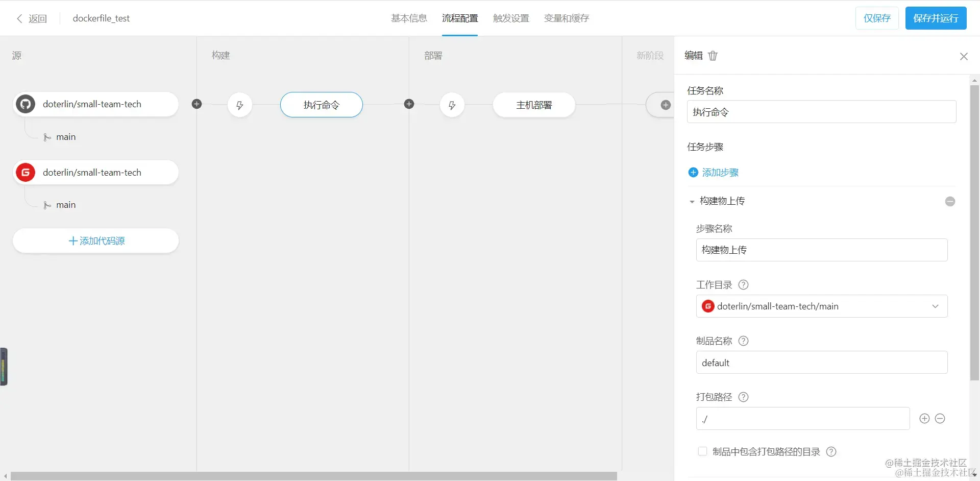Image resolution: width=980 pixels, height=481 pixels.
Task: Click the 源 column title
Action: click(x=17, y=55)
